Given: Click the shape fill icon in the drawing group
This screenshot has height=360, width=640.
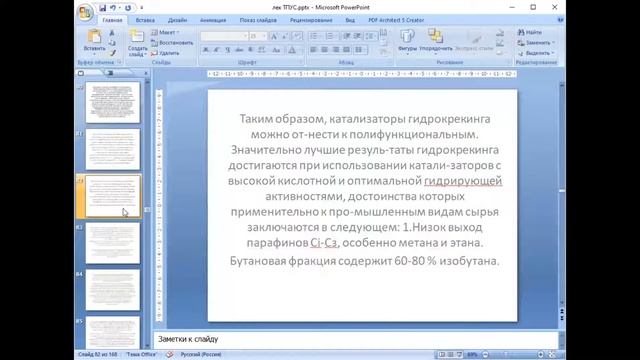Looking at the screenshot, I should pyautogui.click(x=500, y=33).
